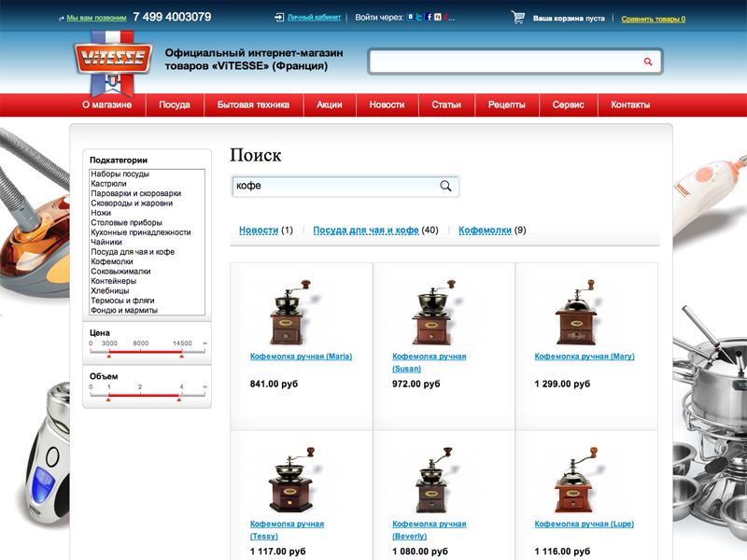This screenshot has height=560, width=747.
Task: Open the Сравнить товары 0 link
Action: pyautogui.click(x=653, y=19)
